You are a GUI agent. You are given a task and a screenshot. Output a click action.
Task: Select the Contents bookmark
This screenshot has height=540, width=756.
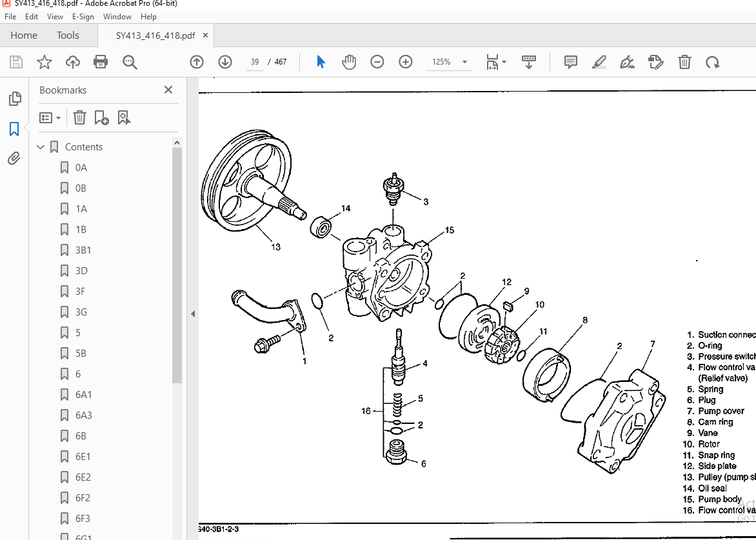tap(83, 147)
